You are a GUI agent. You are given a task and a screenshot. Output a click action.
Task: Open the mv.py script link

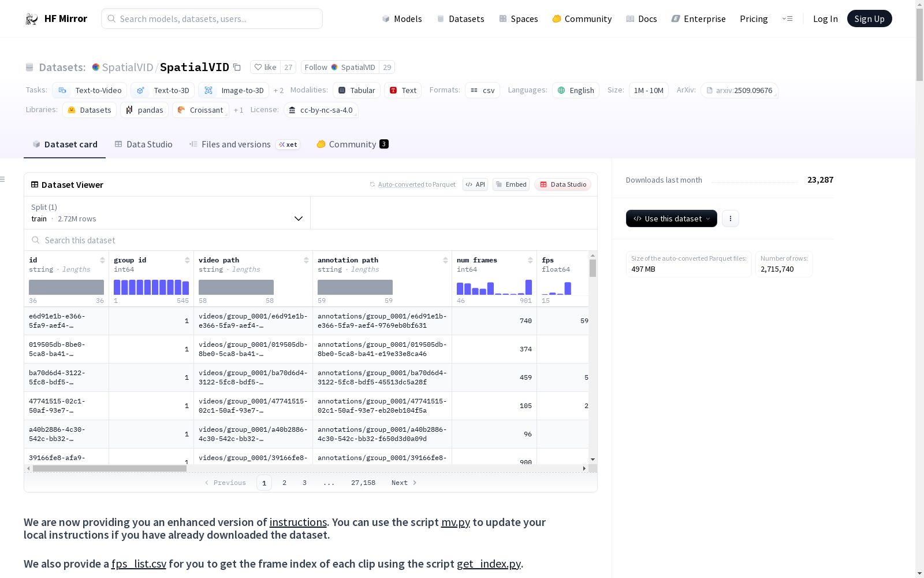click(x=456, y=522)
